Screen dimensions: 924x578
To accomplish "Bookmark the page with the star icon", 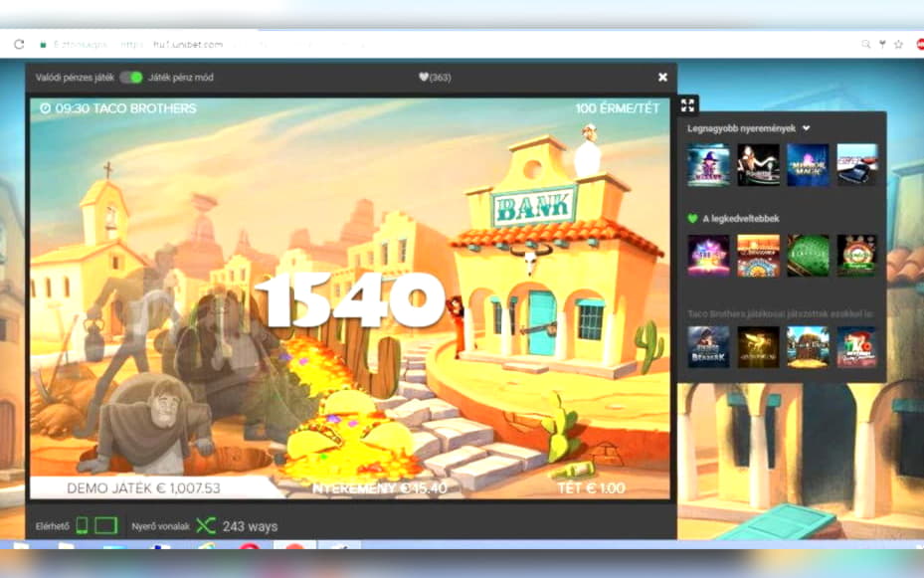I will click(x=899, y=44).
